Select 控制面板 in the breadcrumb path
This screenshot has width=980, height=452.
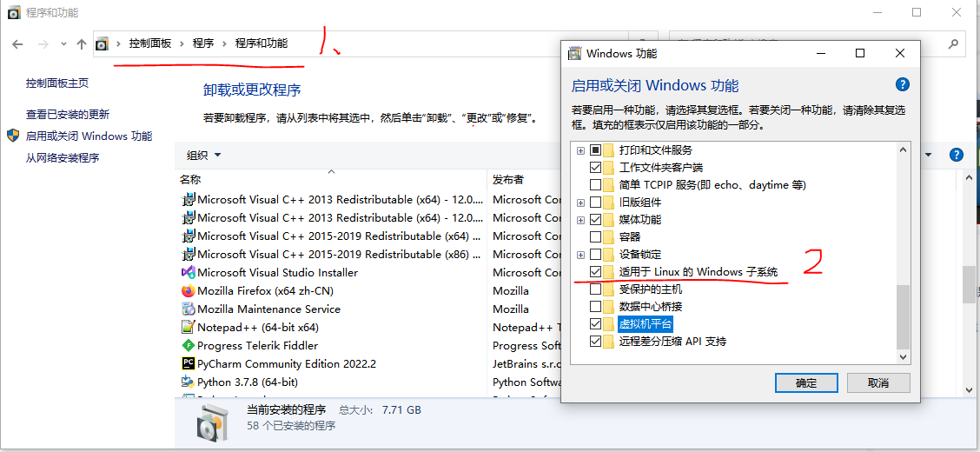click(x=150, y=43)
